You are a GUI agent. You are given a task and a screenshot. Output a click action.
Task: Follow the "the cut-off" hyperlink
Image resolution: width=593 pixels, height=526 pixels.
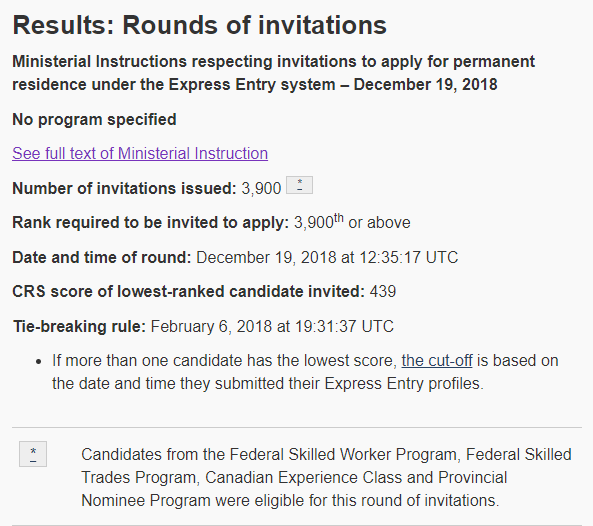tap(437, 361)
